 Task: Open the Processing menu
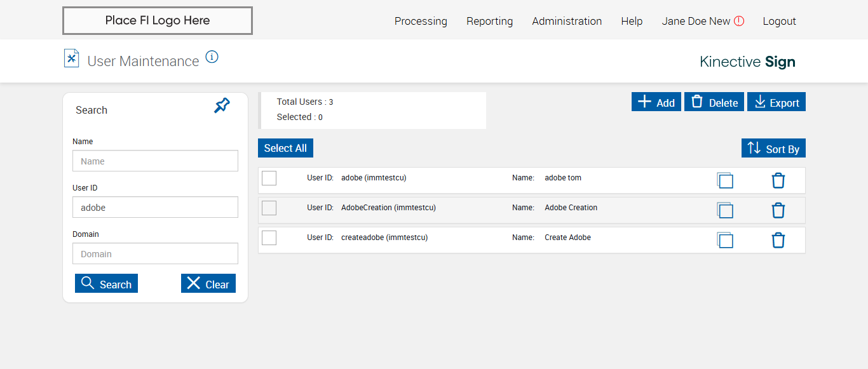[x=421, y=21]
